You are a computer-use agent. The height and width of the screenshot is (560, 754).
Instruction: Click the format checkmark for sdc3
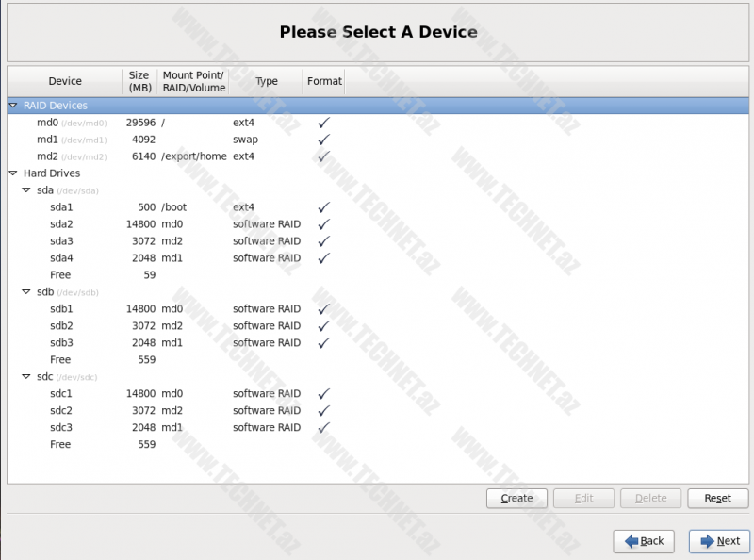[x=323, y=428]
